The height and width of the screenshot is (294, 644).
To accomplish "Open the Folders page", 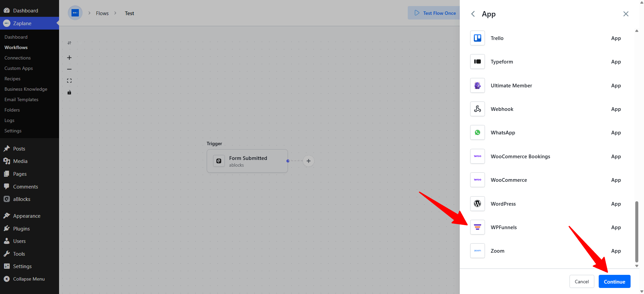I will tap(12, 110).
